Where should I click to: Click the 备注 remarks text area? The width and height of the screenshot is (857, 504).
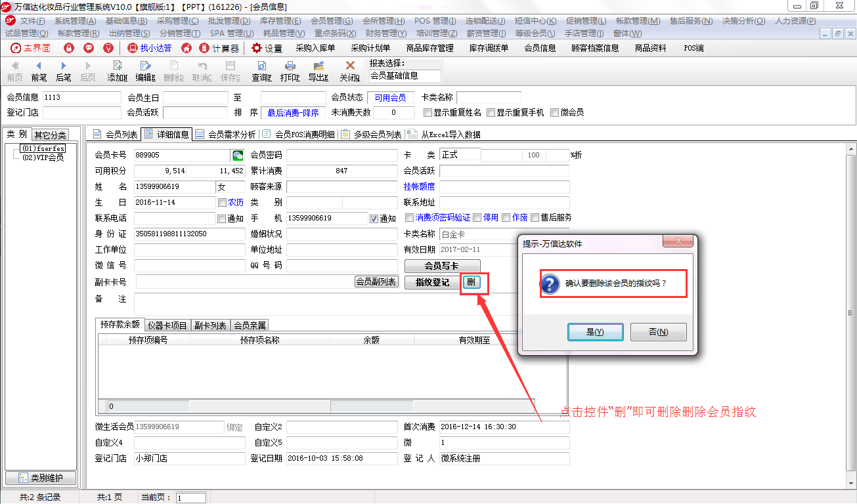pos(350,304)
